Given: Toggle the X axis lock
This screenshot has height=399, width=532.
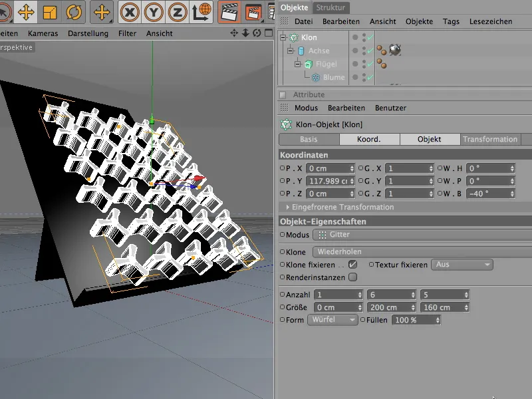Looking at the screenshot, I should (x=130, y=12).
